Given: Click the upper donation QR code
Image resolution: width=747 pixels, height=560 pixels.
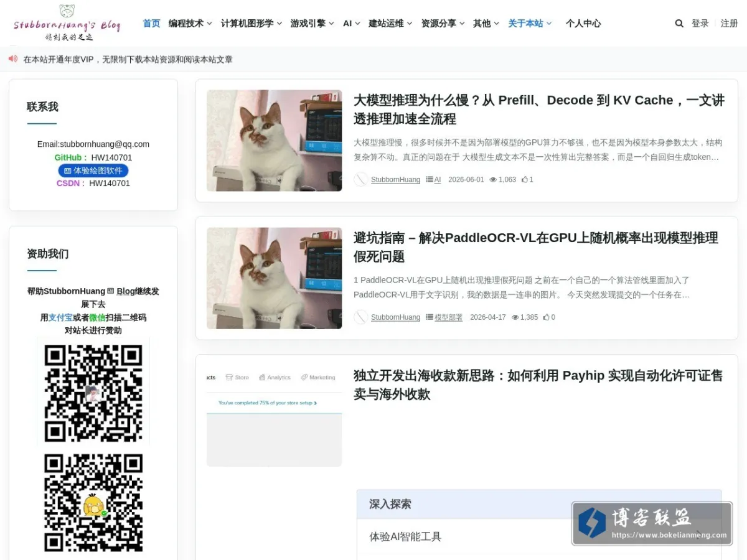Looking at the screenshot, I should [x=93, y=394].
